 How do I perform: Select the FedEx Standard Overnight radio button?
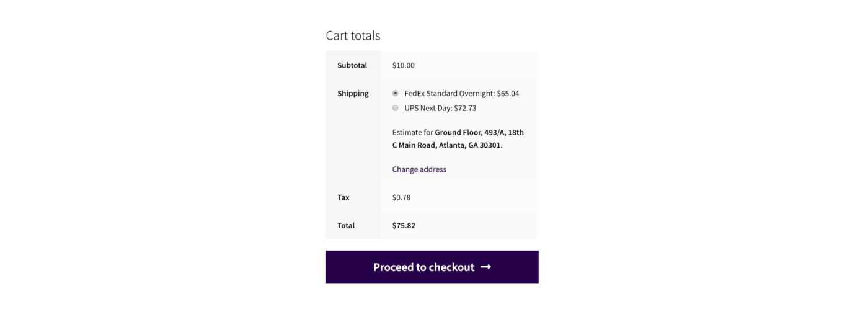pyautogui.click(x=396, y=94)
